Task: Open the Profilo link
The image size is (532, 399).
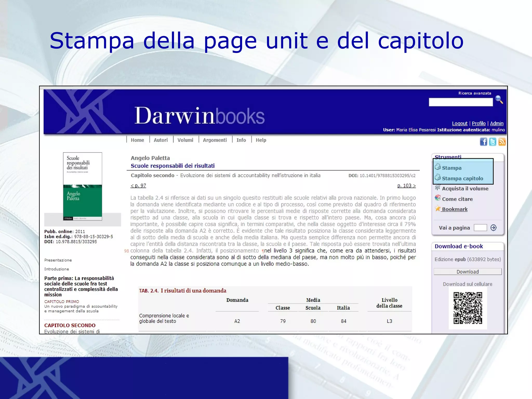Action: pos(478,123)
